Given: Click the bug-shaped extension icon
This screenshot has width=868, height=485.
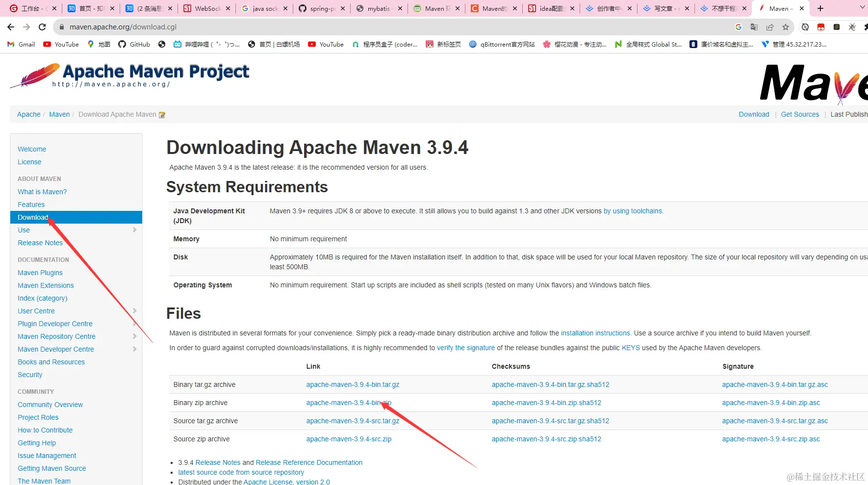Looking at the screenshot, I should point(852,27).
